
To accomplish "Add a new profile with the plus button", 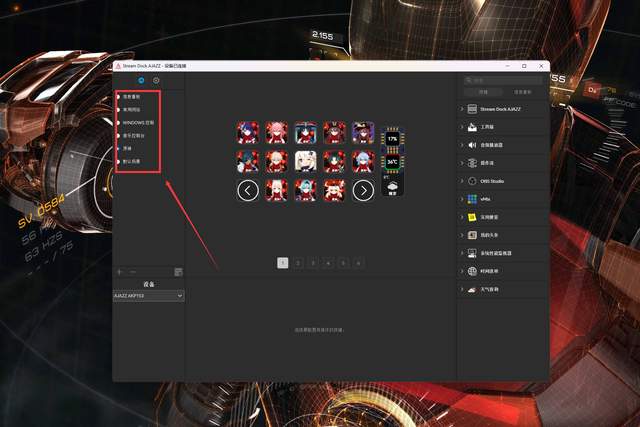I will pos(120,272).
